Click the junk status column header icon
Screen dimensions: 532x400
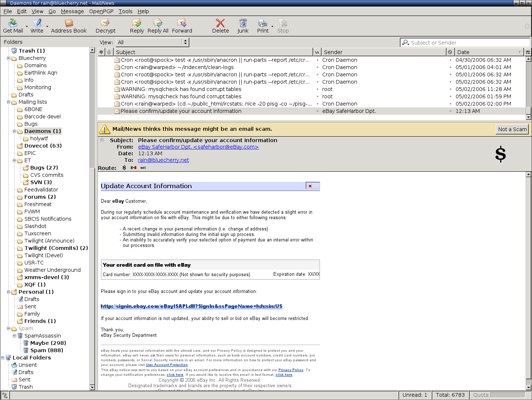[450, 52]
